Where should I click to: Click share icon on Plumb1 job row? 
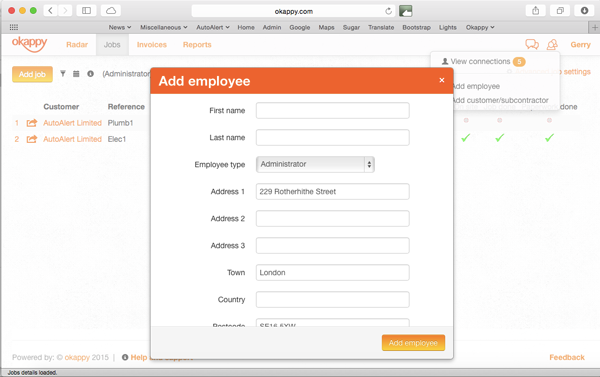tap(32, 123)
